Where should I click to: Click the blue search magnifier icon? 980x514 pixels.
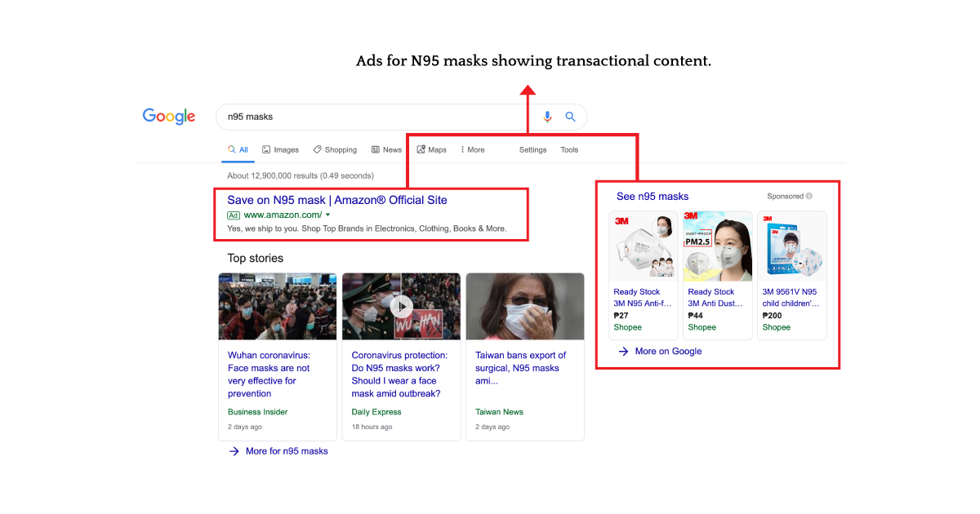click(x=571, y=117)
